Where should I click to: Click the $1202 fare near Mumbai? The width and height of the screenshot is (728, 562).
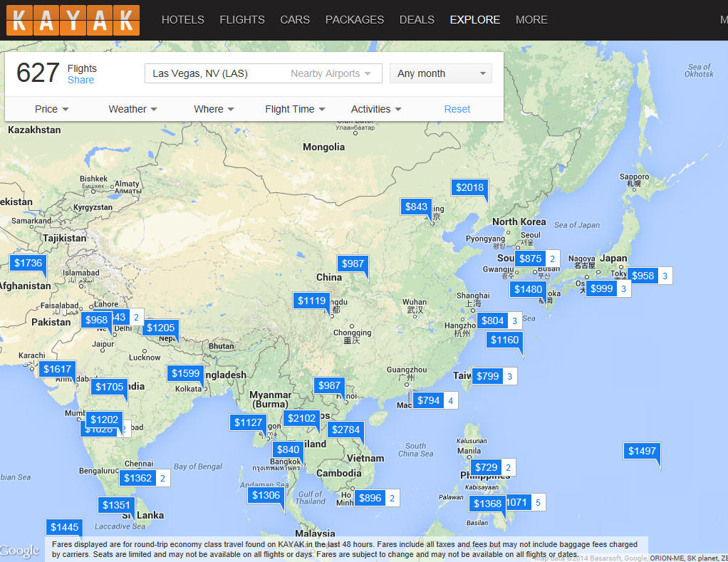pyautogui.click(x=104, y=420)
